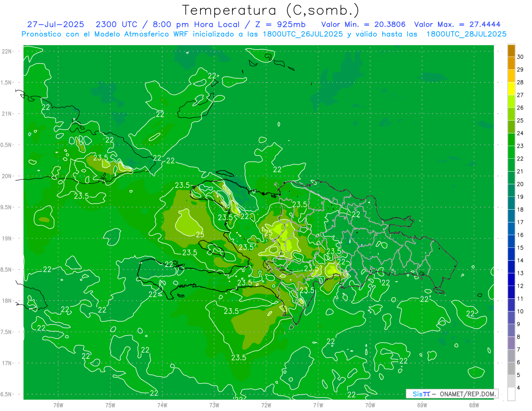Click the initialization time '1800UTC_26JUL2025'
The height and width of the screenshot is (411, 532).
(303, 34)
